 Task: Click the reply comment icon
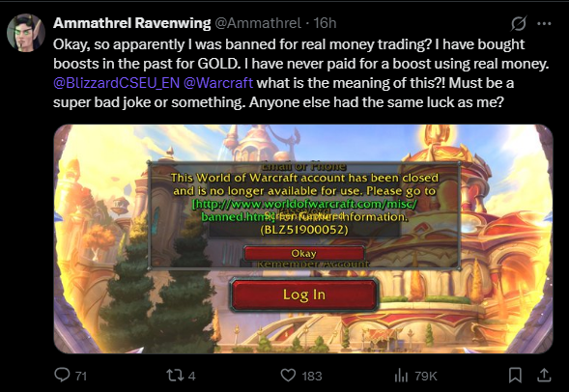pyautogui.click(x=62, y=375)
